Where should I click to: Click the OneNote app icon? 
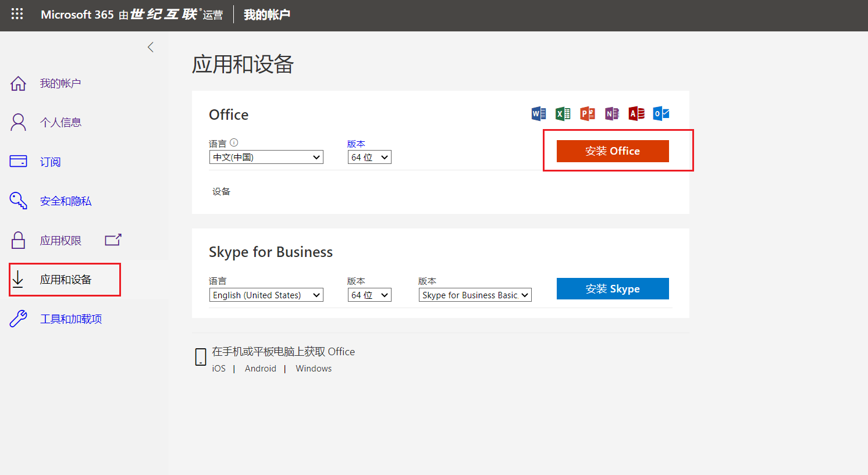612,113
